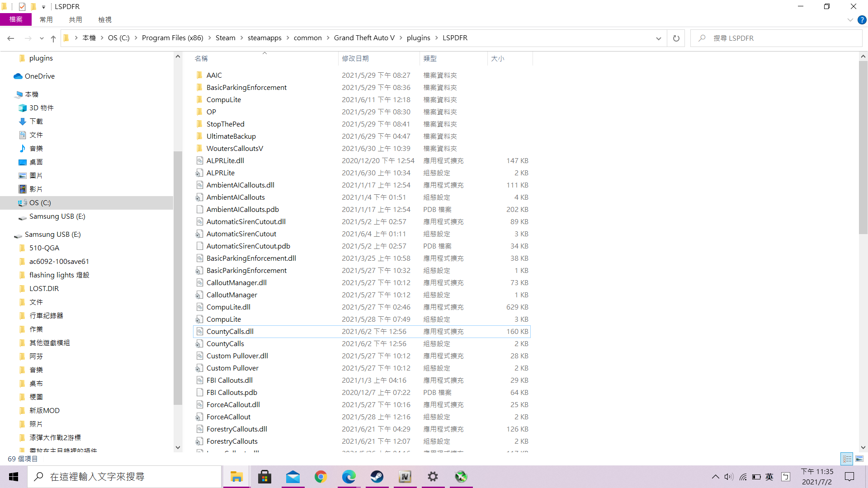This screenshot has height=488, width=868.
Task: Click the back navigation arrow
Action: [11, 38]
